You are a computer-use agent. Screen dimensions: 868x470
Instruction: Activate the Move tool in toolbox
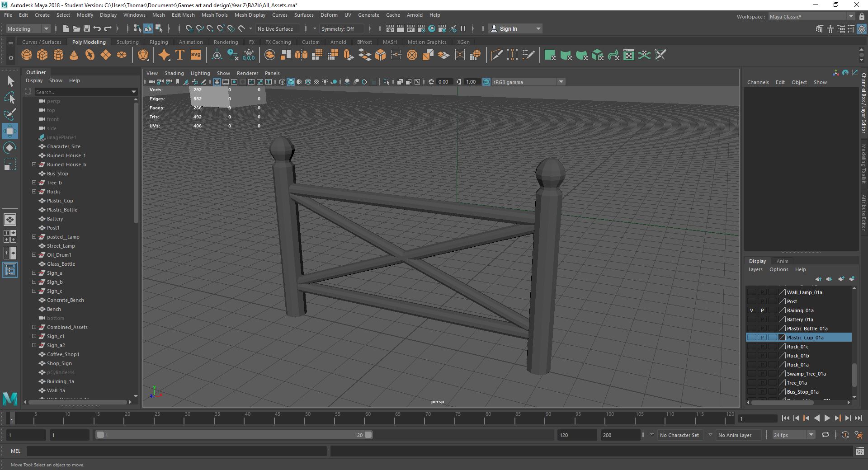click(10, 131)
